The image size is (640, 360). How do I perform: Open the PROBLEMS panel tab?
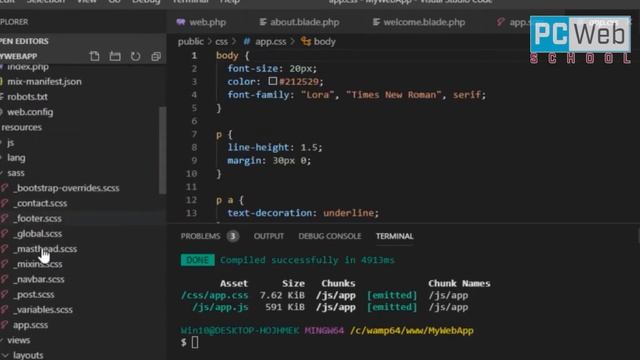[200, 236]
